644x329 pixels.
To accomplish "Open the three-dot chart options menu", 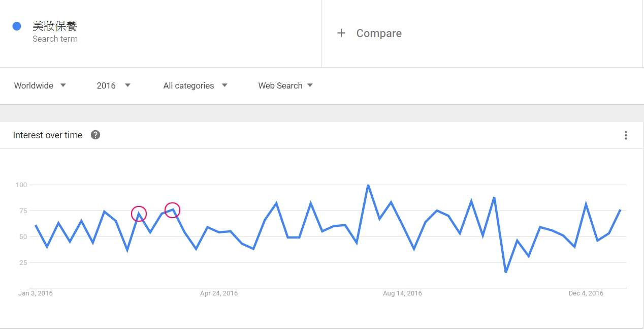I will pos(626,135).
